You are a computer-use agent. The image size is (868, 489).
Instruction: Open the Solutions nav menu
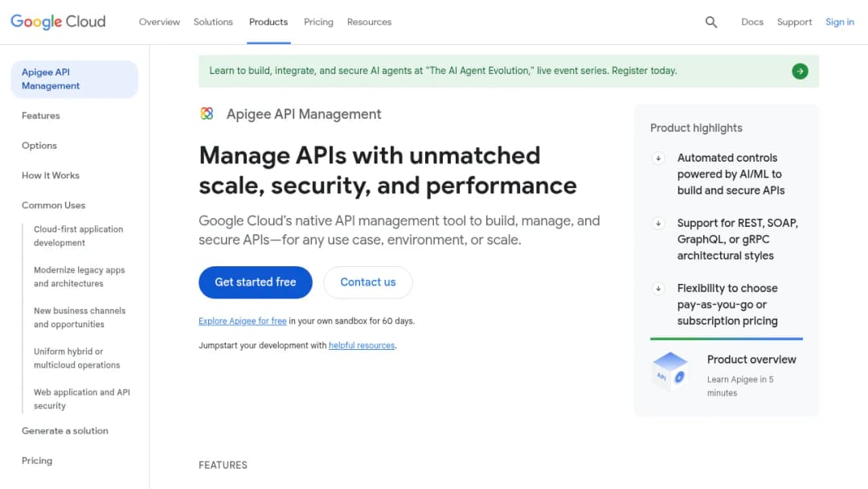point(213,23)
